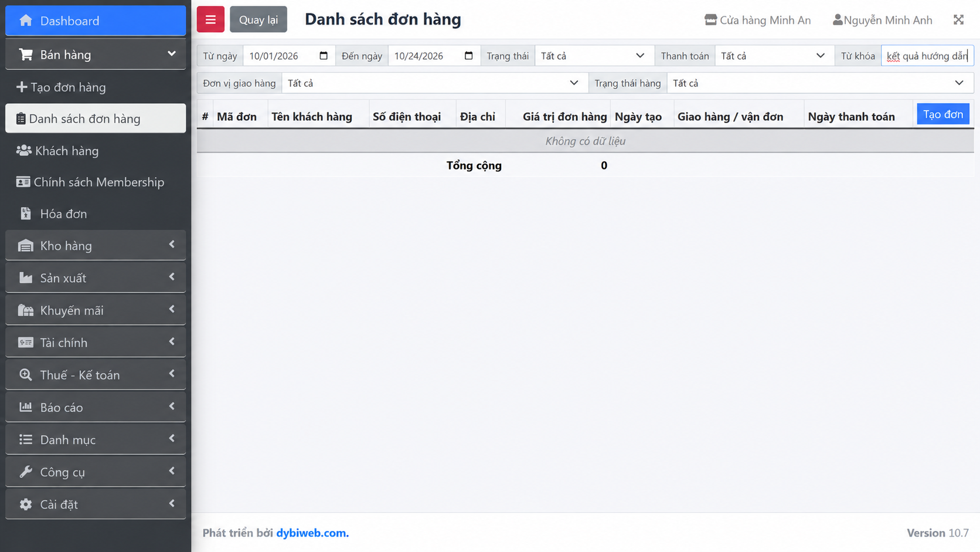Open the Trạng thái hàng dropdown
This screenshot has height=552, width=980.
(x=820, y=83)
